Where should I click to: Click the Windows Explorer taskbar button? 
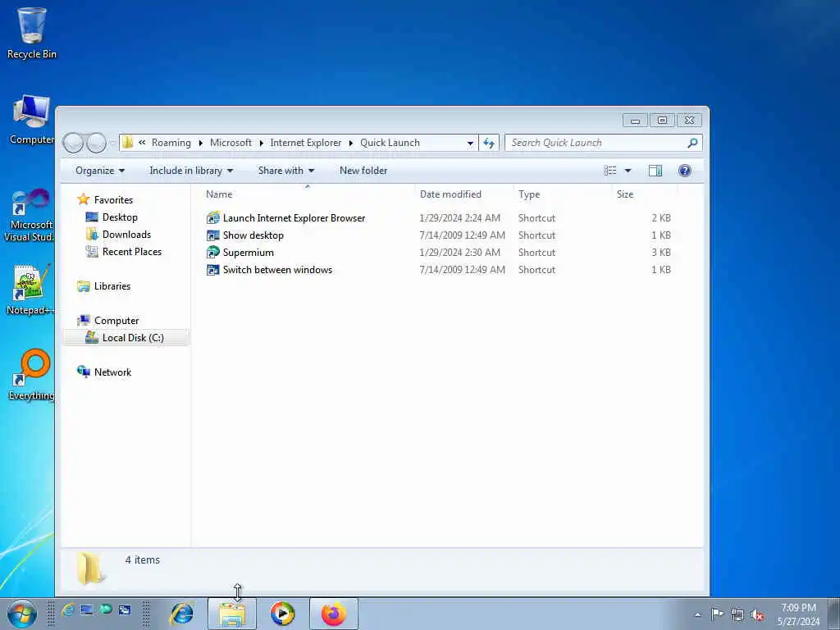[x=232, y=614]
